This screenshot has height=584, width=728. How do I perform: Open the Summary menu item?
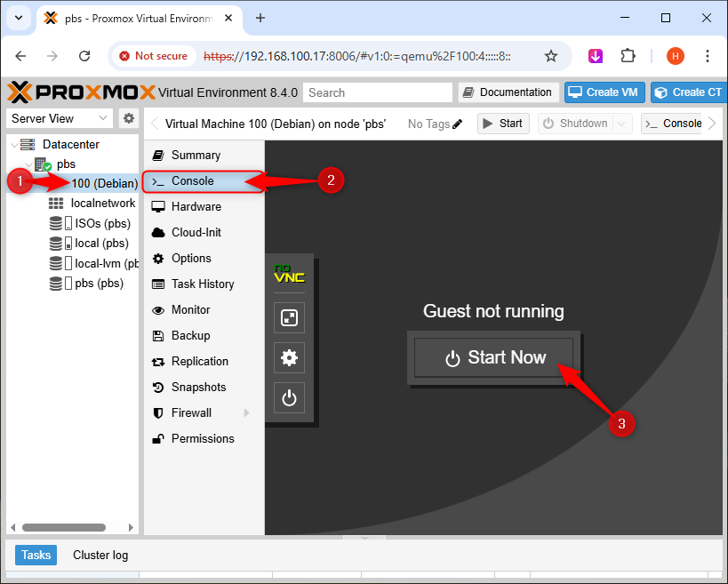(204, 155)
